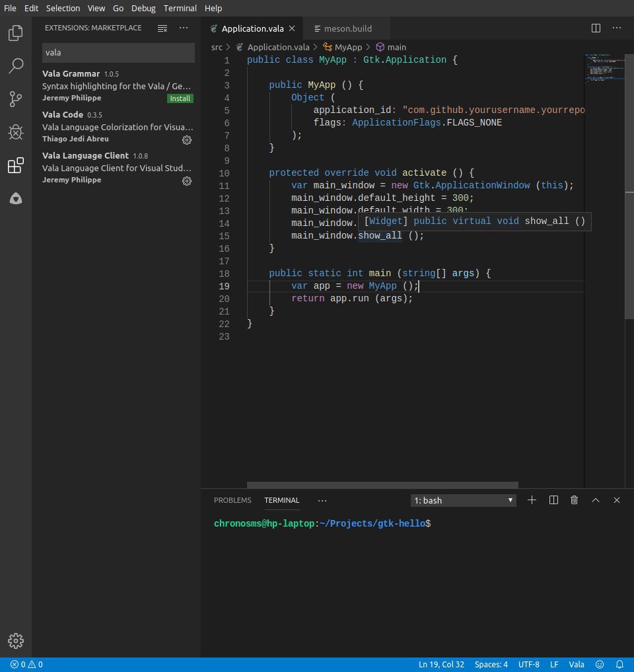This screenshot has width=634, height=672.
Task: Open the Extensions view icon
Action: point(16,165)
